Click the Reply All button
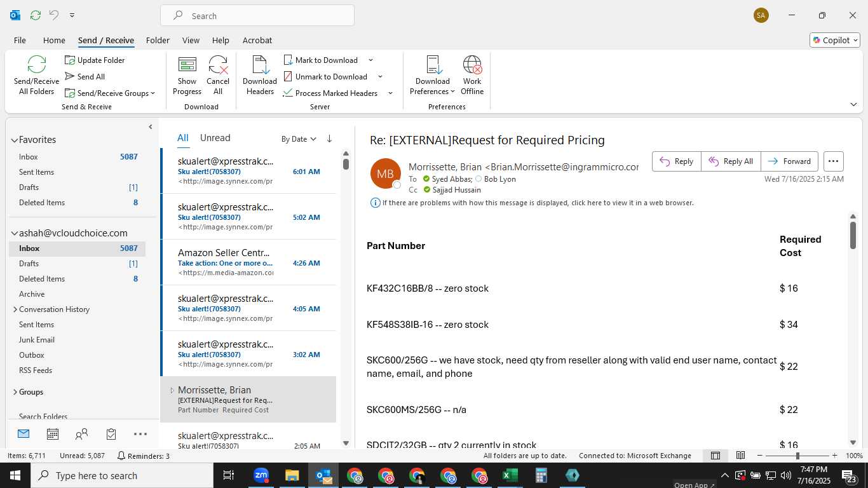 click(x=731, y=161)
